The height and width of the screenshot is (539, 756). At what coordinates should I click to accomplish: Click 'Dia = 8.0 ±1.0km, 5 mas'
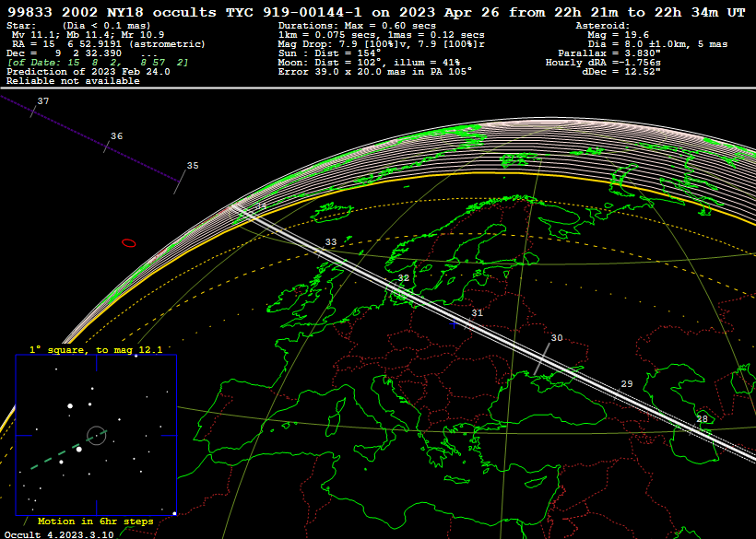point(657,44)
